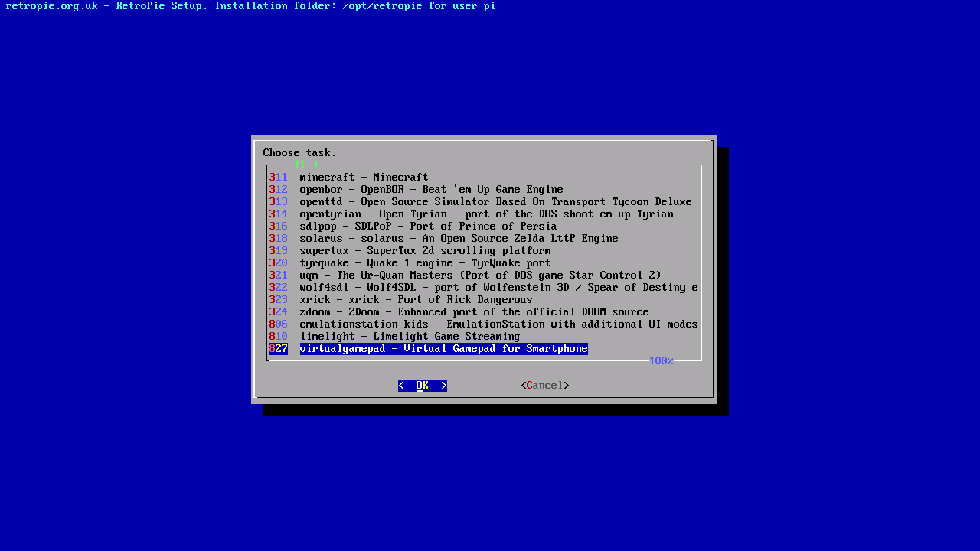Select the minecraft menu entry

point(364,178)
